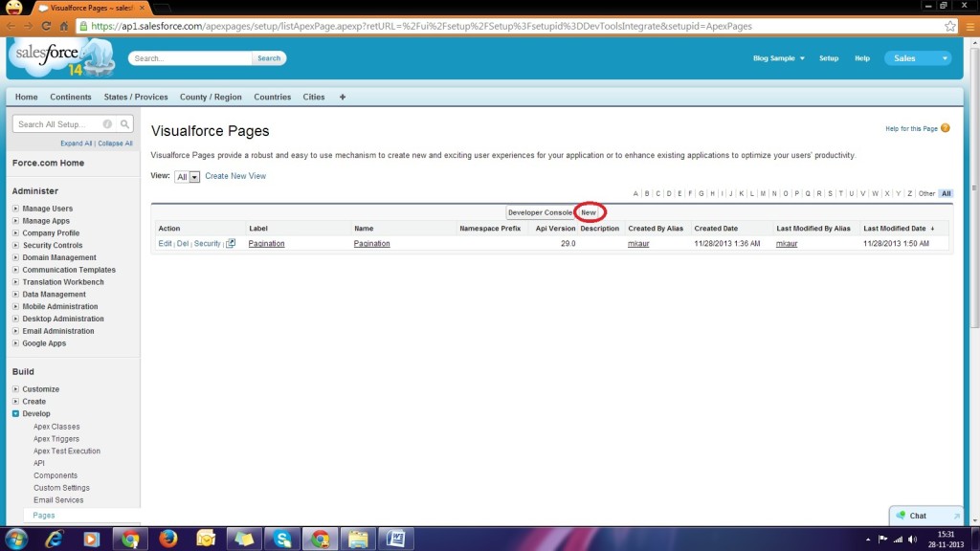The image size is (980, 551).
Task: Click Security for the Pagination page
Action: (207, 243)
